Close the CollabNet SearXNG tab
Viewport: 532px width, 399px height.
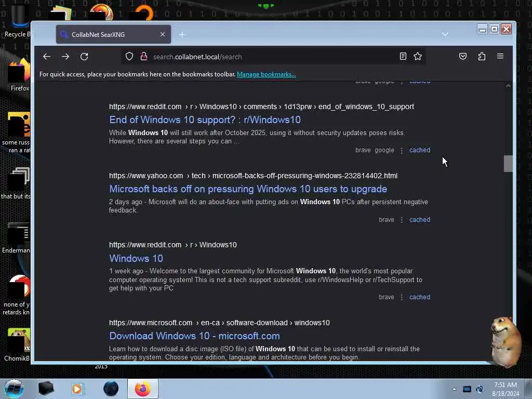coord(163,34)
